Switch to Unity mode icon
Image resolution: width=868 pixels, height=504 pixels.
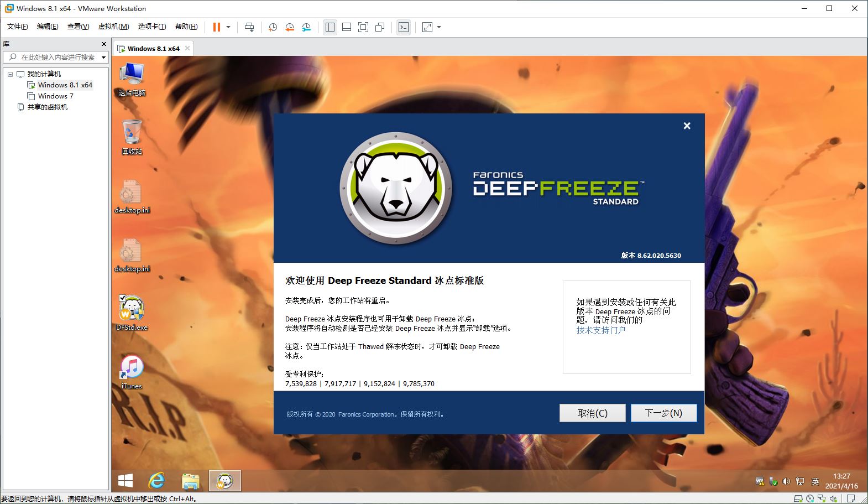(x=380, y=27)
